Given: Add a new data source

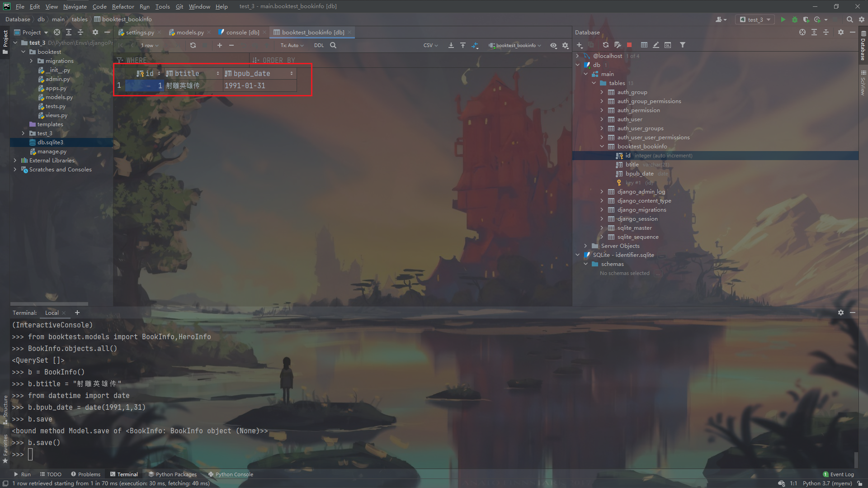Looking at the screenshot, I should pos(580,45).
